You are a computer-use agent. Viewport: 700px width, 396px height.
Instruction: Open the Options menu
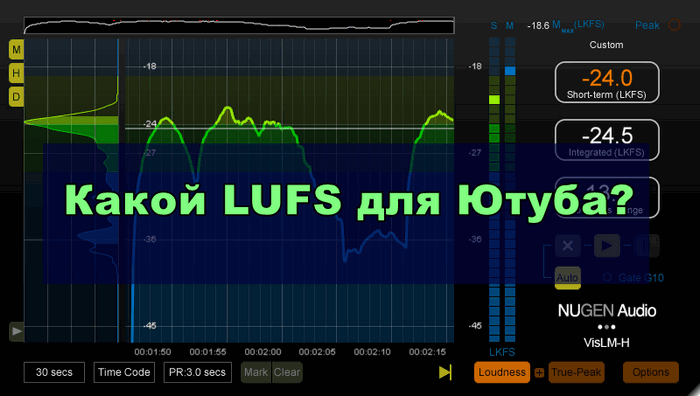651,372
